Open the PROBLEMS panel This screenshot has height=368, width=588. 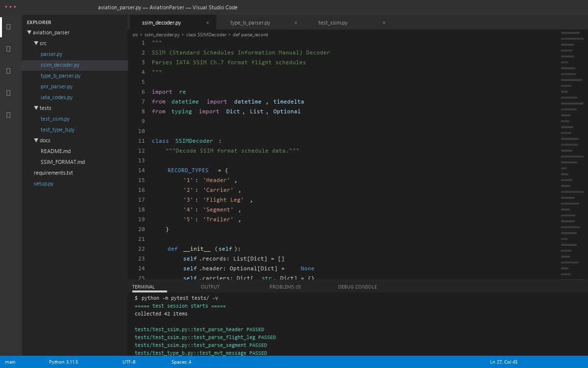(285, 287)
